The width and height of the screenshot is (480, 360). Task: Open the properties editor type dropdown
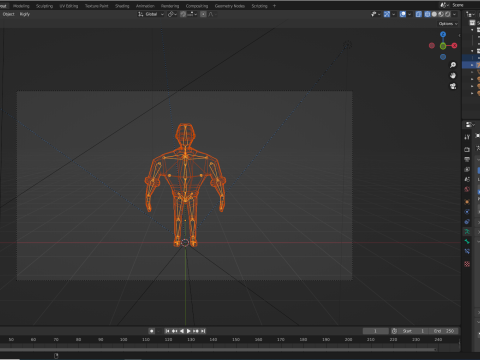(470, 125)
